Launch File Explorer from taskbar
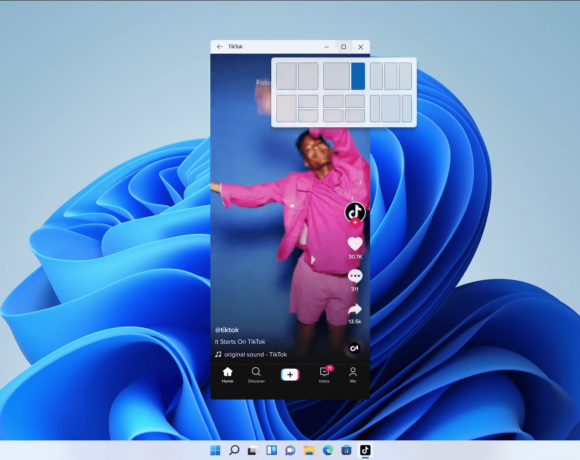 [309, 450]
